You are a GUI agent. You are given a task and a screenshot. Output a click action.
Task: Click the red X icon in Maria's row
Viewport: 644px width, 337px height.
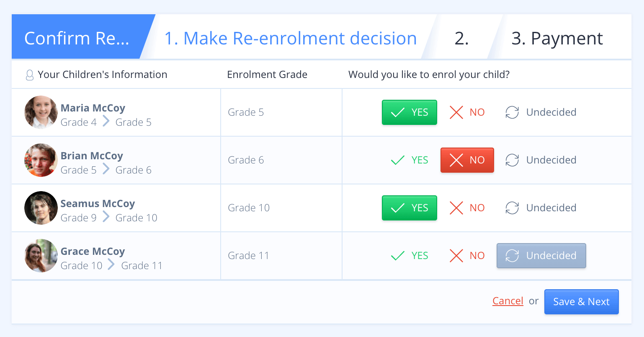(456, 112)
